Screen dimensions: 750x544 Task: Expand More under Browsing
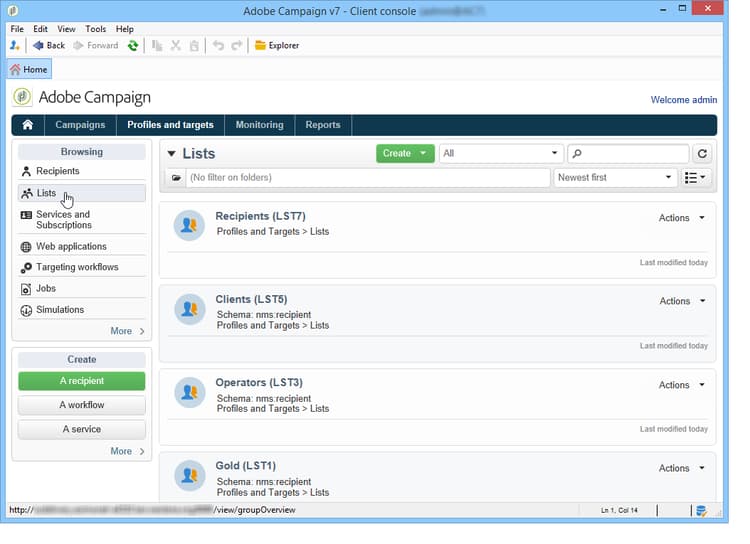pyautogui.click(x=127, y=331)
